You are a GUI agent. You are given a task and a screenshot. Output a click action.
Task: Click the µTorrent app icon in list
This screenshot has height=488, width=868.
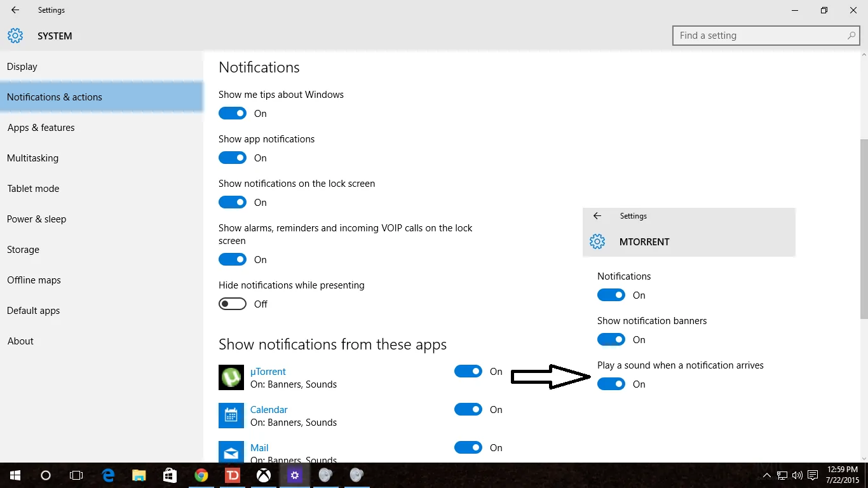tap(231, 377)
